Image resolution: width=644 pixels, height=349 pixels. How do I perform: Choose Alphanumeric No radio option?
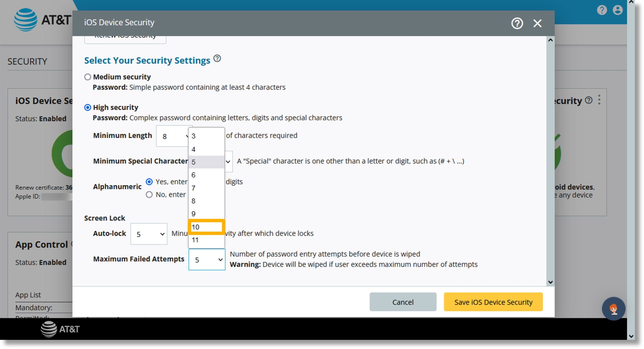[x=149, y=195]
